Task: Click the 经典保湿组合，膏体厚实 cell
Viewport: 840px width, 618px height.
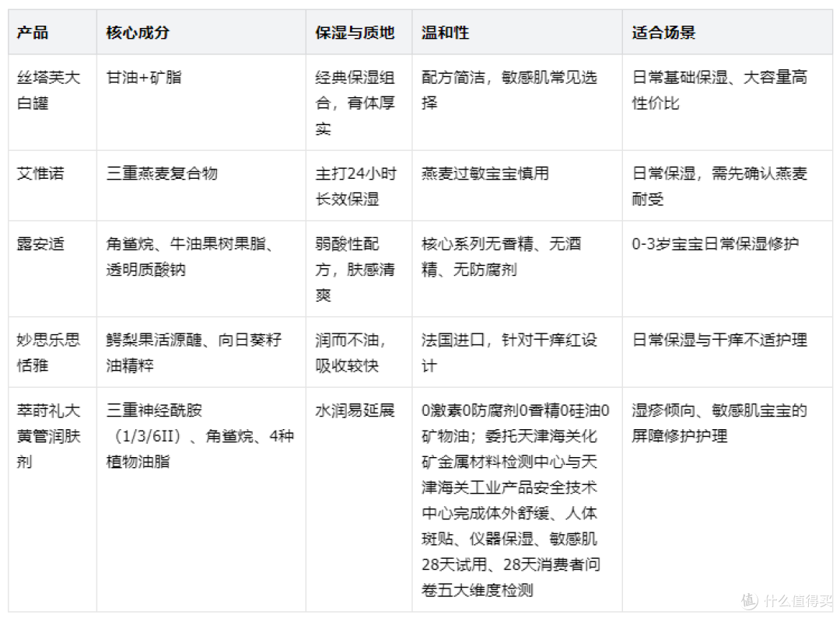Action: click(359, 103)
